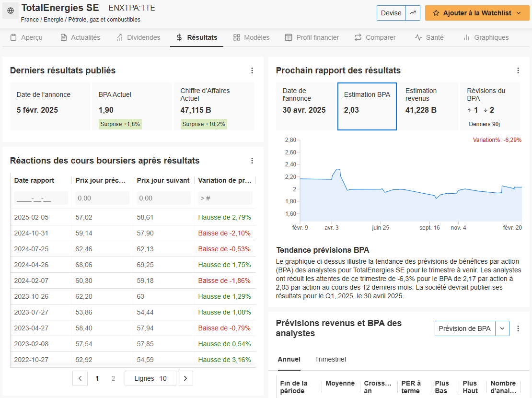This screenshot has height=398, width=532.
Task: Open options menu for Réactions des cours boursiers
Action: coord(252,161)
